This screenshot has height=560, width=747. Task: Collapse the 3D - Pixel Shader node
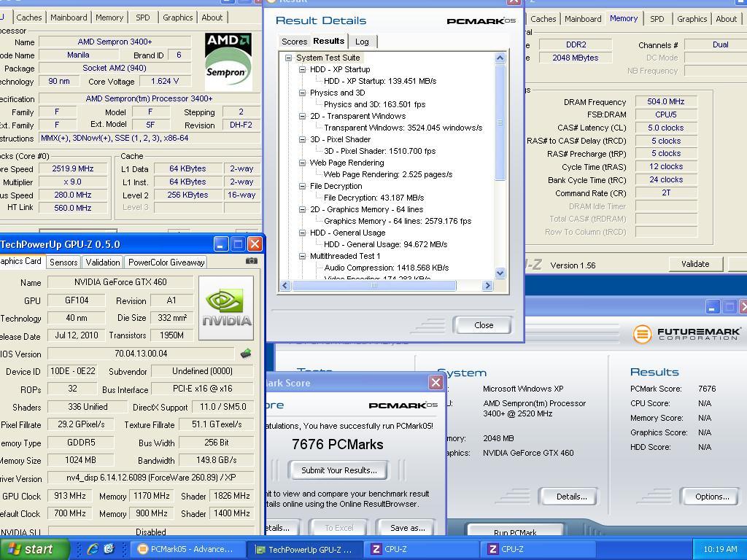[302, 139]
